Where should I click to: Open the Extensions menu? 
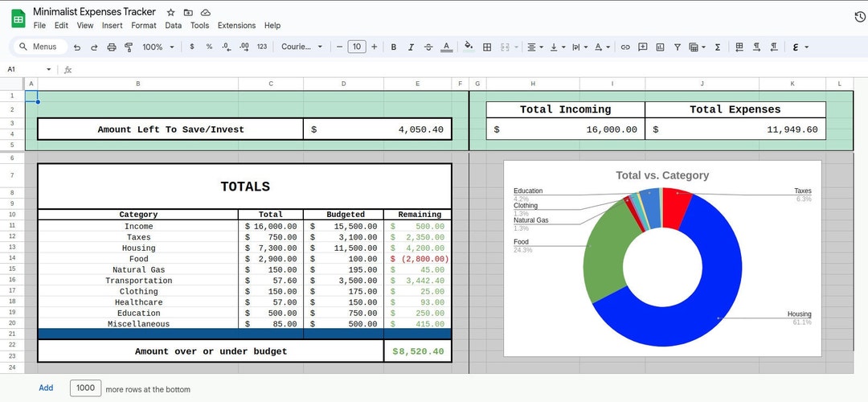[236, 26]
